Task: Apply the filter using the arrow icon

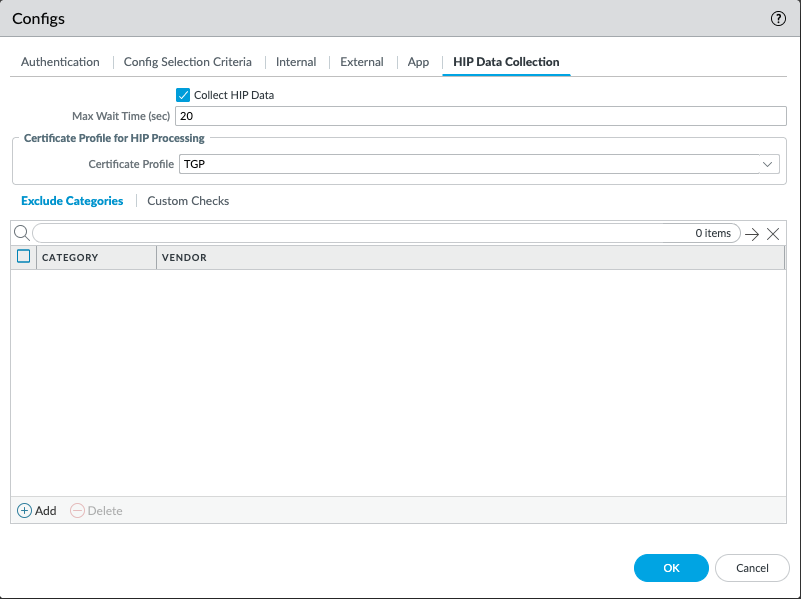Action: [x=752, y=233]
